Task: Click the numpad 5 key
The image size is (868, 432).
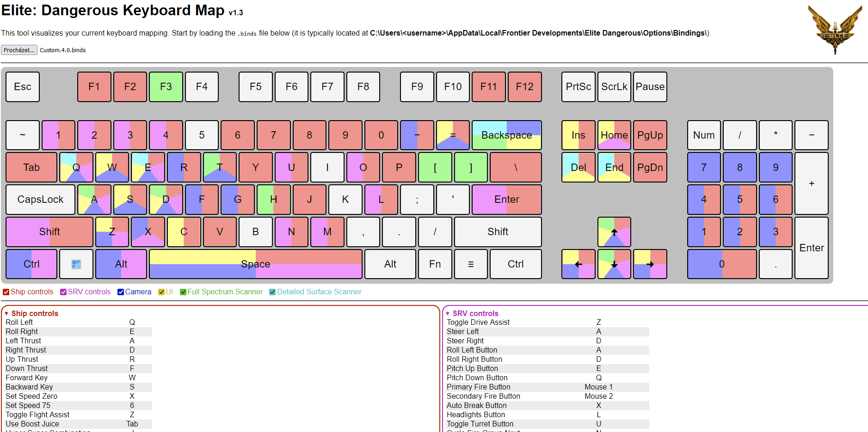Action: click(740, 200)
